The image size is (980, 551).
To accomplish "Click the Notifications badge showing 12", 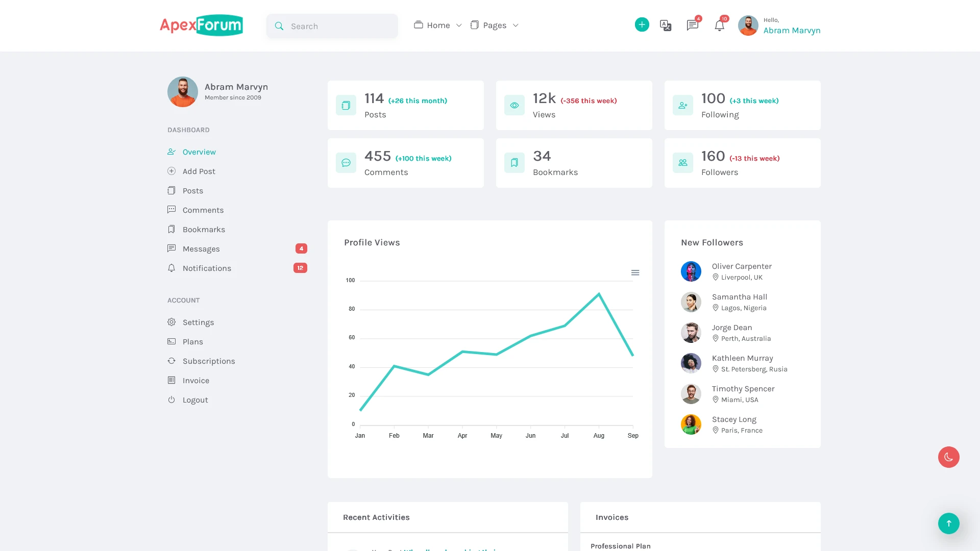I will click(x=300, y=268).
